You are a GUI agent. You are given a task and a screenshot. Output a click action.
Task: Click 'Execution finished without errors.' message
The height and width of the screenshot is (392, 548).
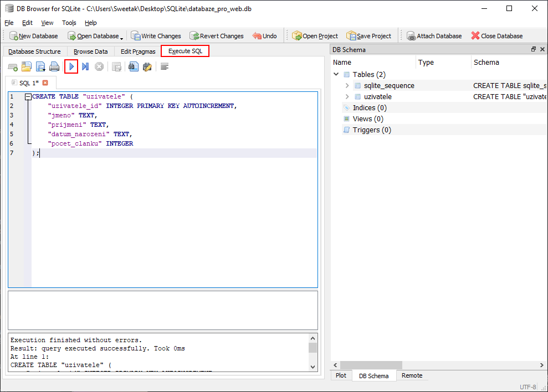click(x=76, y=340)
